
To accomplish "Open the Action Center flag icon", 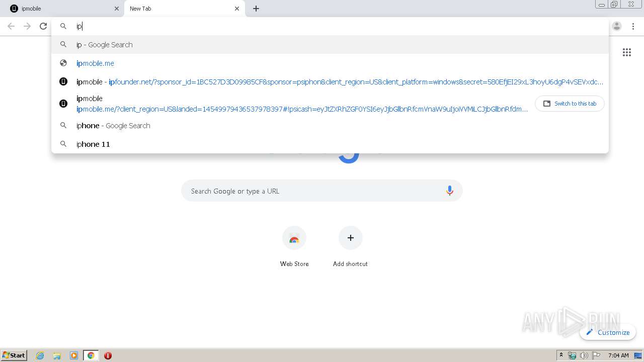I will pyautogui.click(x=596, y=355).
